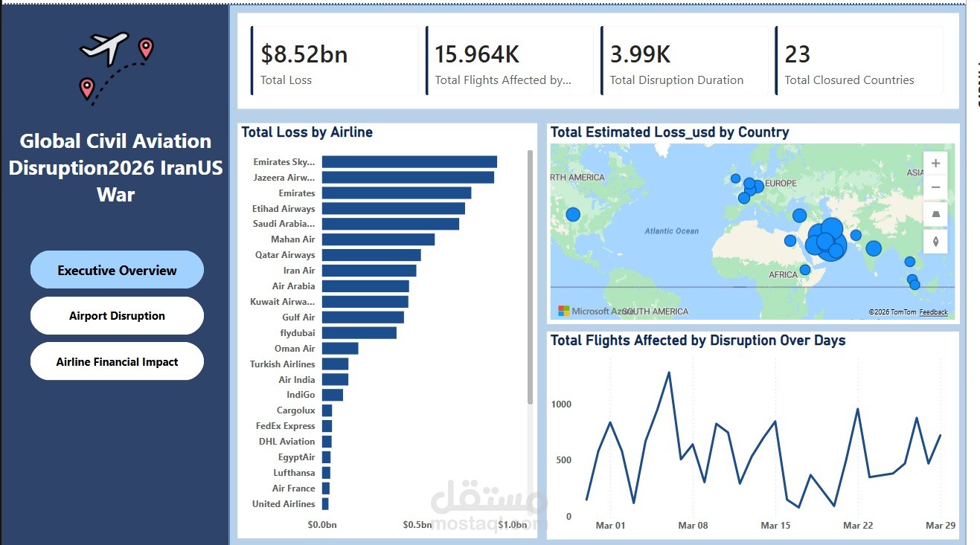
Task: Click the Atlantic Ocean map label
Action: [672, 231]
